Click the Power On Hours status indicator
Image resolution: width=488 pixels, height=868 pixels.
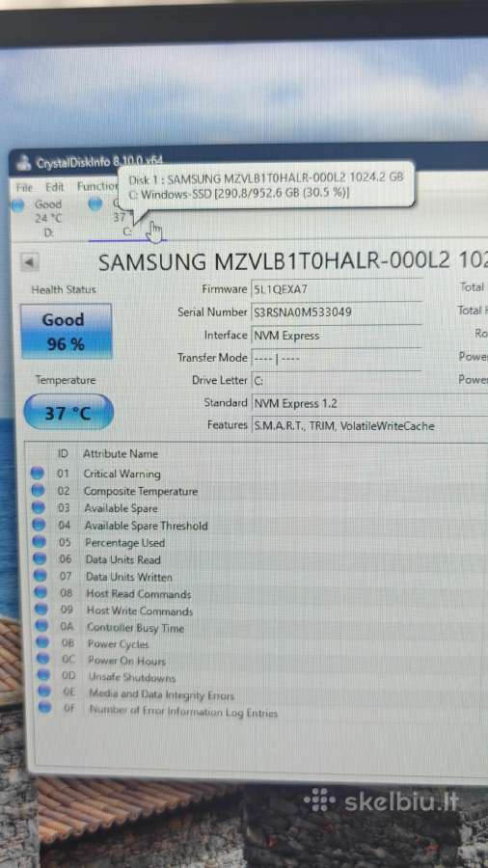[x=43, y=660]
